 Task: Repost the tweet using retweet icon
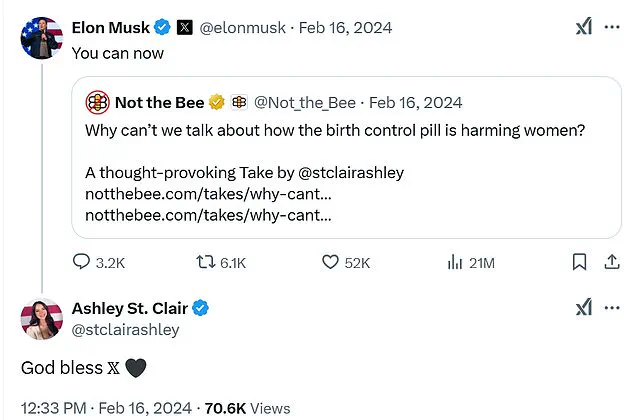coord(206,262)
